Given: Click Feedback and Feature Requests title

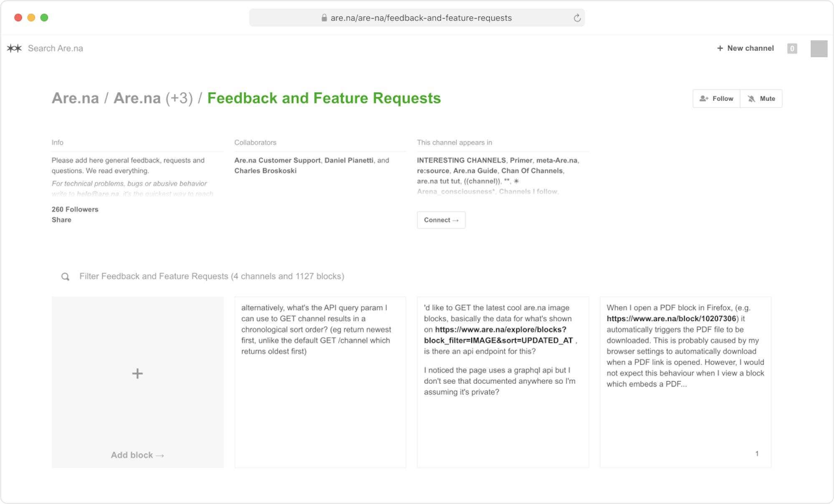Looking at the screenshot, I should tap(324, 98).
